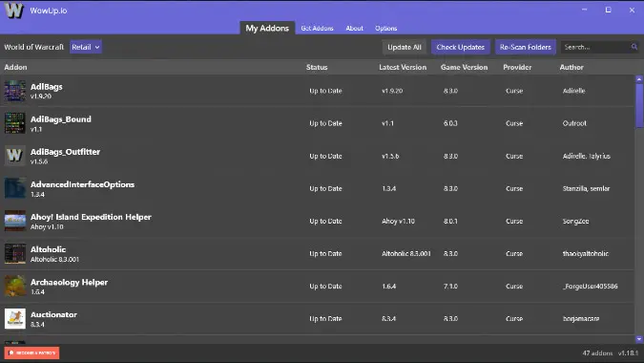
Task: Select the Archaeology Helper addon name
Action: (69, 282)
